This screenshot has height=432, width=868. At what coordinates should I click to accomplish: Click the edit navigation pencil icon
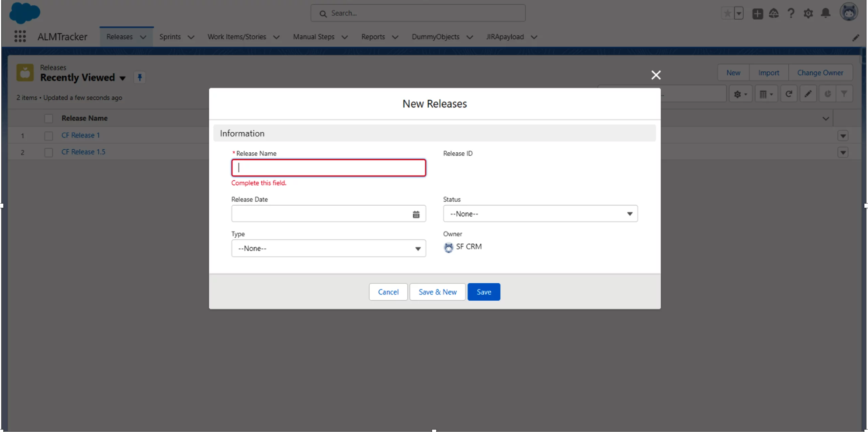856,37
